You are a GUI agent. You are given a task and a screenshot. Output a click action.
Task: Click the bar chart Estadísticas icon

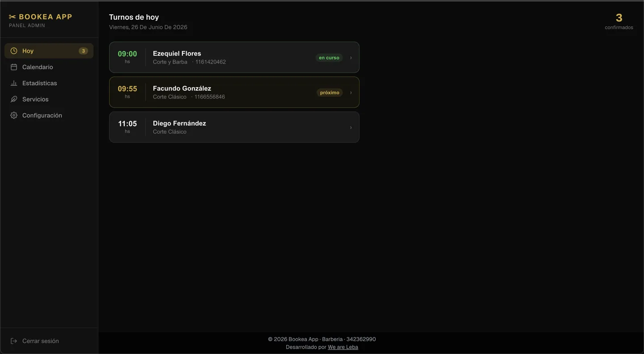[14, 83]
